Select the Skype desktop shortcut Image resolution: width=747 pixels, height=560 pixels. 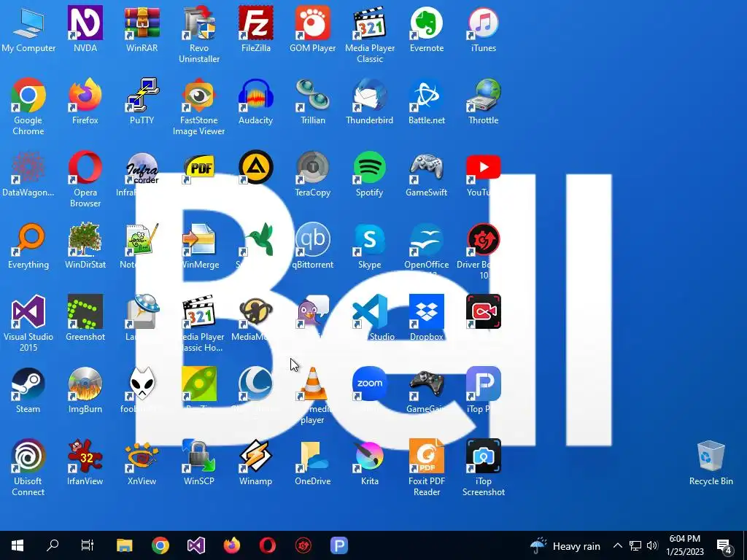coord(370,239)
